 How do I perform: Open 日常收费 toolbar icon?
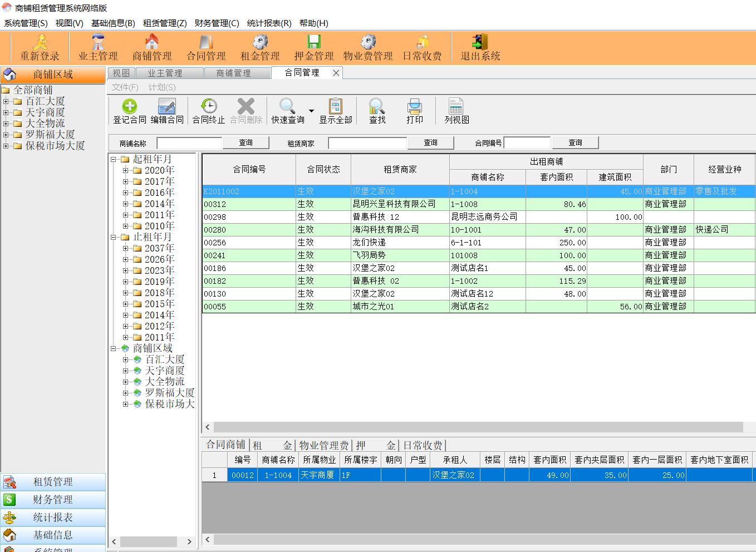pyautogui.click(x=422, y=48)
